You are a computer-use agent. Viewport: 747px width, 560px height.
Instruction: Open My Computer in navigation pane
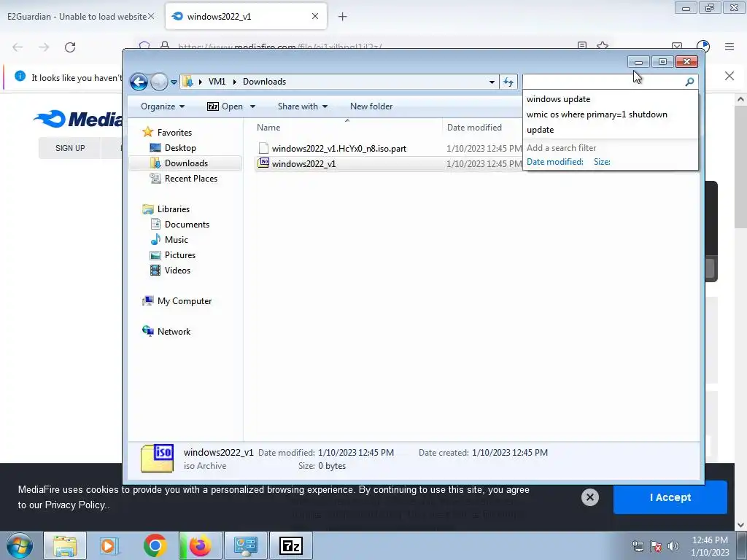pyautogui.click(x=184, y=301)
